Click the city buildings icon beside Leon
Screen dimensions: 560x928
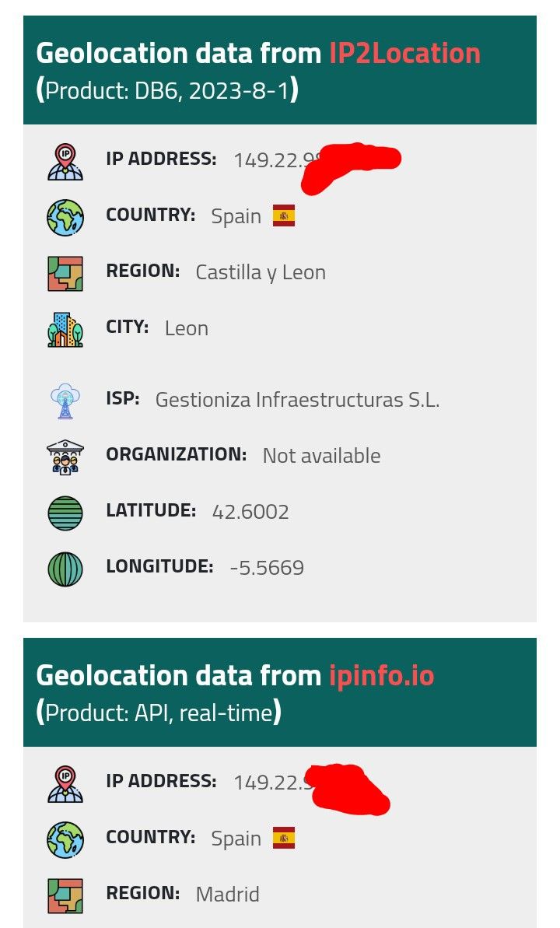coord(65,329)
